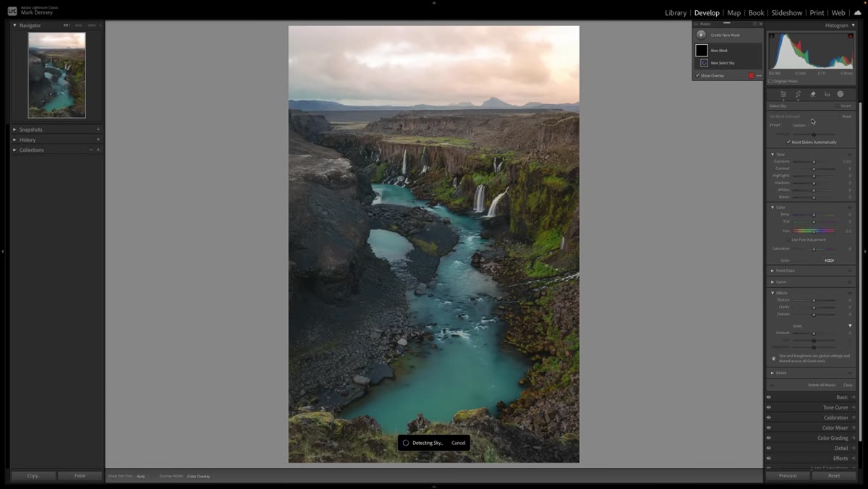Image resolution: width=868 pixels, height=489 pixels.
Task: Switch to the Print module
Action: 817,13
